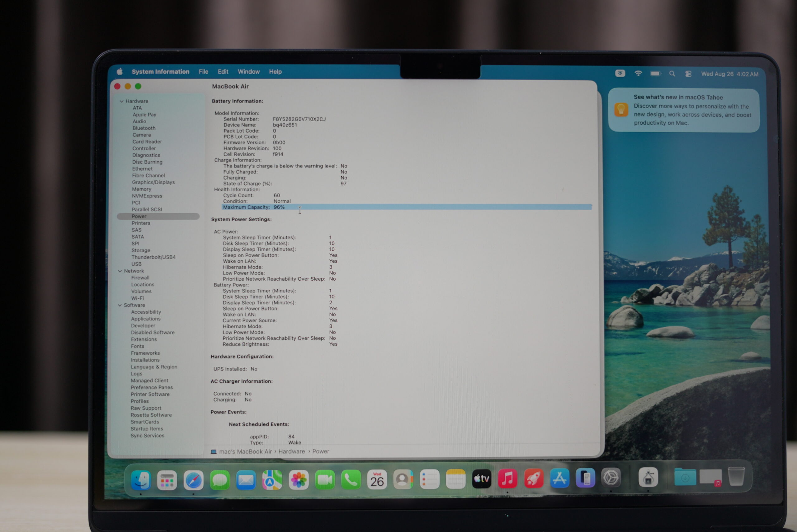
Task: Open Apple TV app in Dock
Action: 482,479
